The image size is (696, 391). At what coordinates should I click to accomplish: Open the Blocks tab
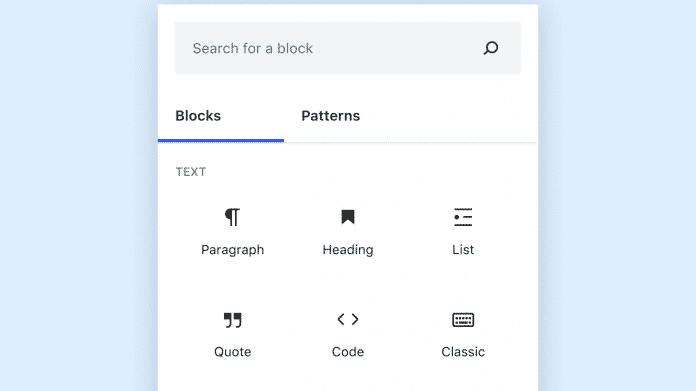click(198, 116)
